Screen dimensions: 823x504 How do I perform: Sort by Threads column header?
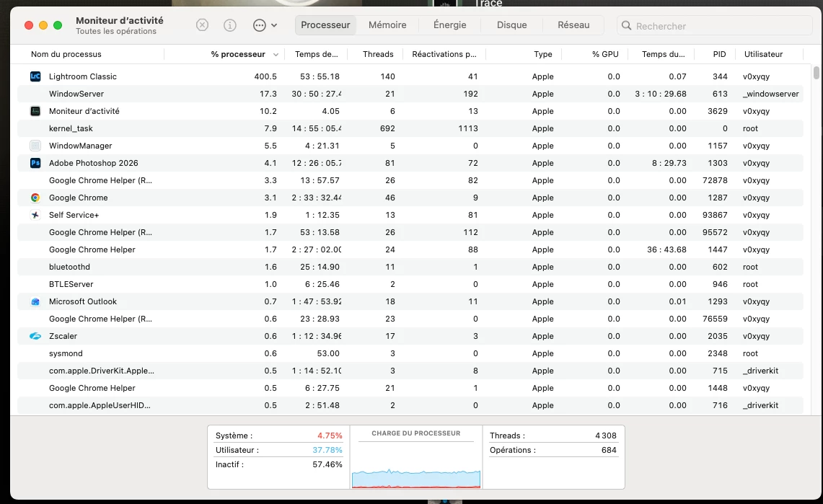pos(378,54)
